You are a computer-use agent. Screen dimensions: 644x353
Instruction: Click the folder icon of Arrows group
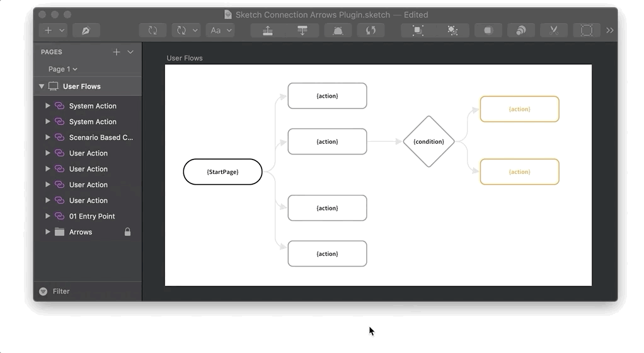coord(60,232)
